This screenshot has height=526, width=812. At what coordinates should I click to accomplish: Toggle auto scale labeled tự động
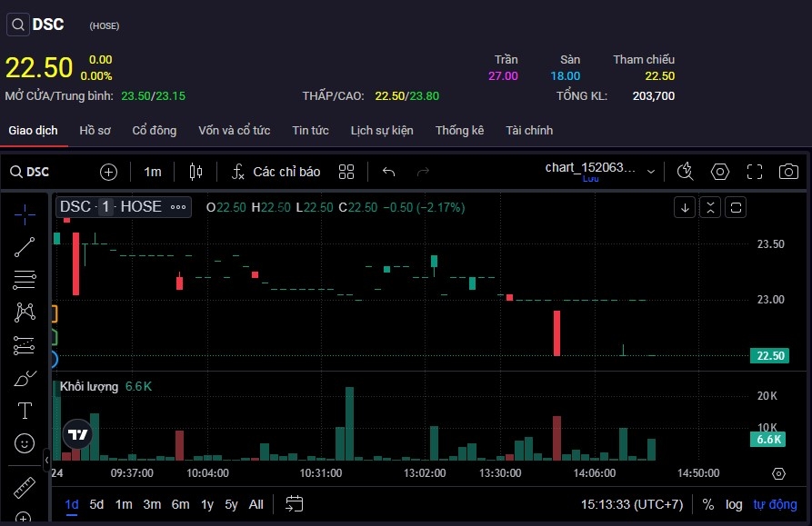click(x=775, y=504)
